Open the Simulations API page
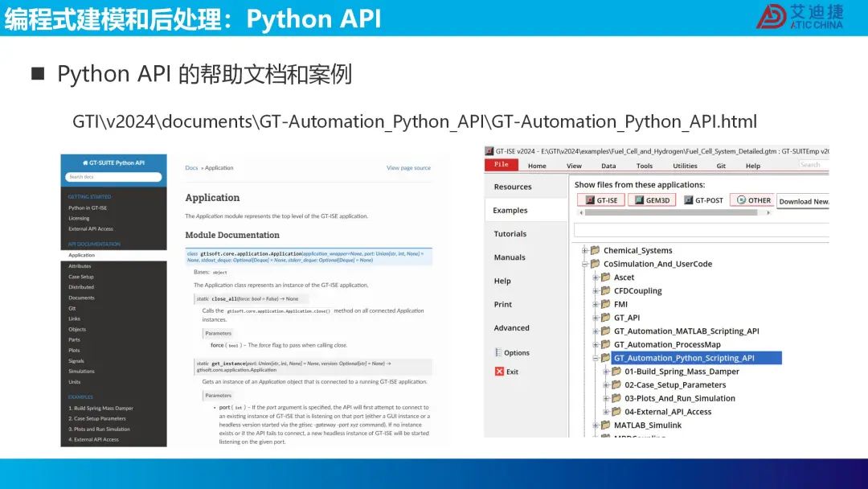Image resolution: width=868 pixels, height=489 pixels. pyautogui.click(x=82, y=371)
